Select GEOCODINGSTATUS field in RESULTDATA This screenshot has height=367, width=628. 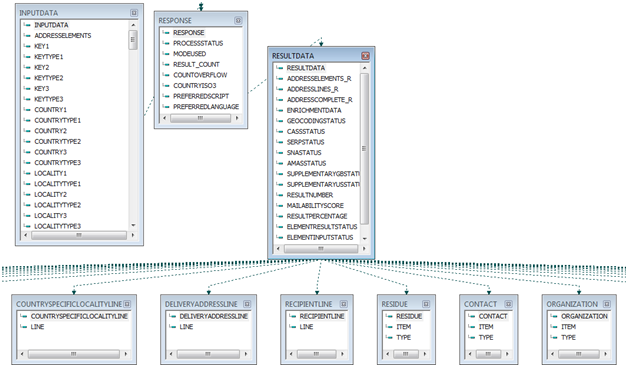(316, 121)
